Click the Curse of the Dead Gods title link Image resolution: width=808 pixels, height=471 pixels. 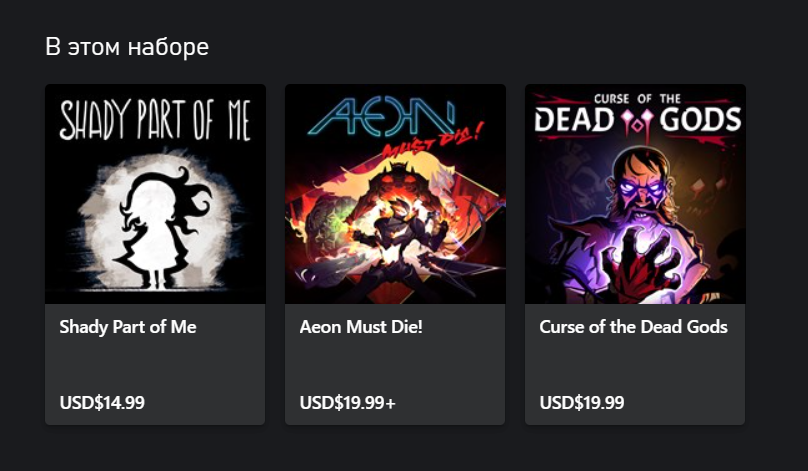click(633, 327)
